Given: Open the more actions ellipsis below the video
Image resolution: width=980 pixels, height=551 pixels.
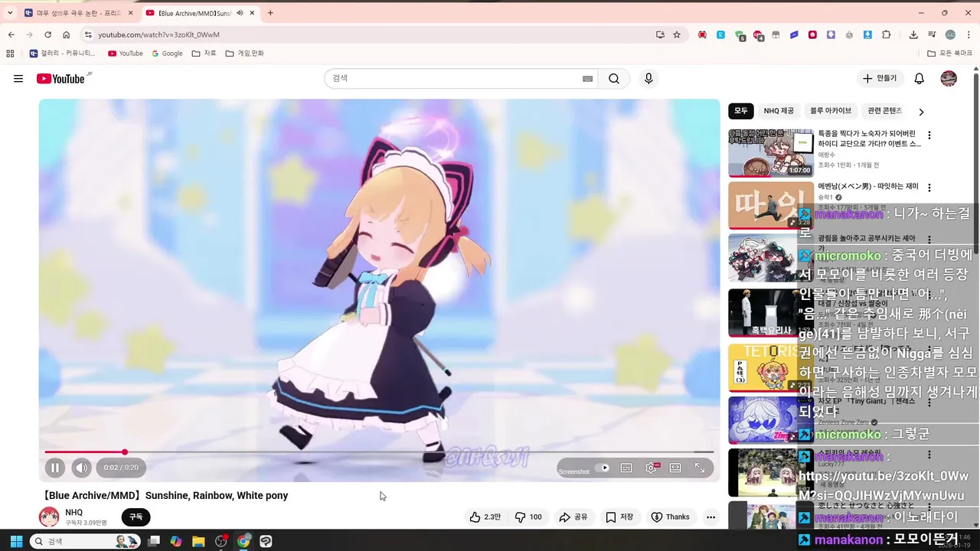Looking at the screenshot, I should pyautogui.click(x=710, y=517).
